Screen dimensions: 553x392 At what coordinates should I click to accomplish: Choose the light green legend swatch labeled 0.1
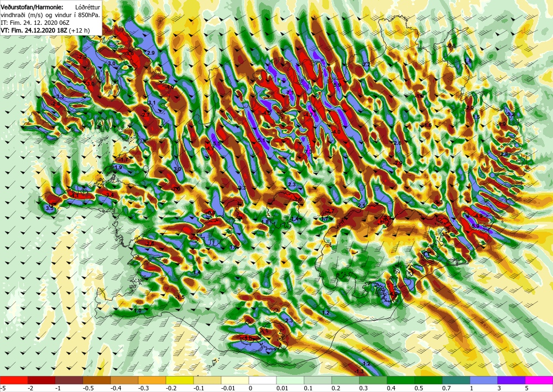(318, 380)
